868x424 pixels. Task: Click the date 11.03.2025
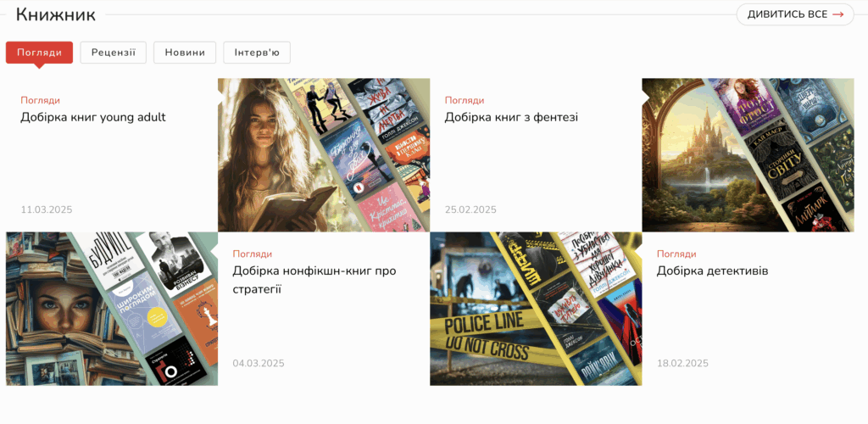point(47,209)
